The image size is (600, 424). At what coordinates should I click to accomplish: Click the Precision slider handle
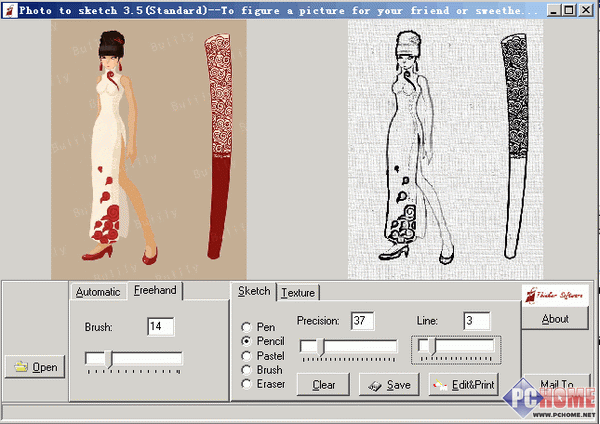point(321,347)
